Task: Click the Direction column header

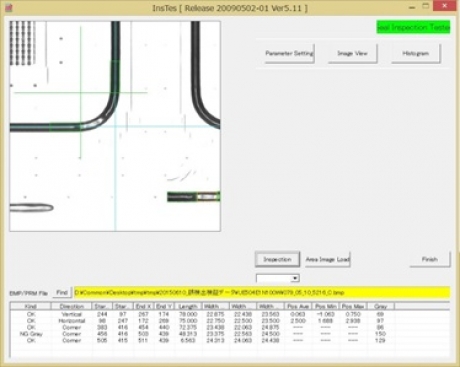Action: (71, 306)
